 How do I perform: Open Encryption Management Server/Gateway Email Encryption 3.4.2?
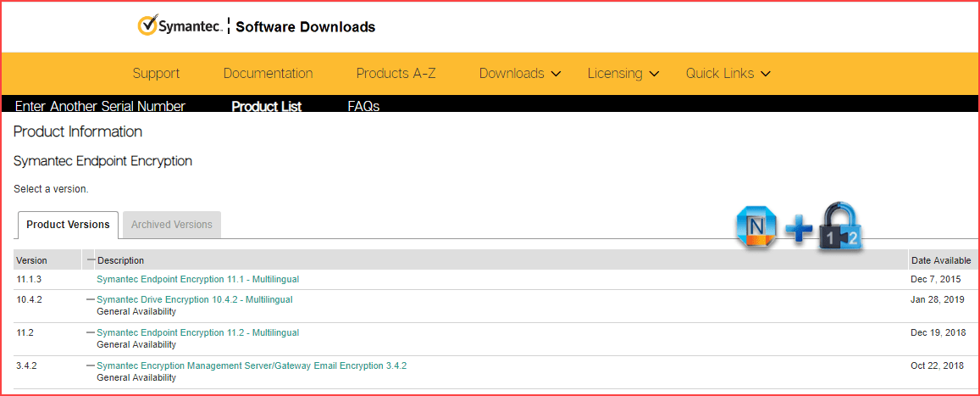pyautogui.click(x=252, y=365)
